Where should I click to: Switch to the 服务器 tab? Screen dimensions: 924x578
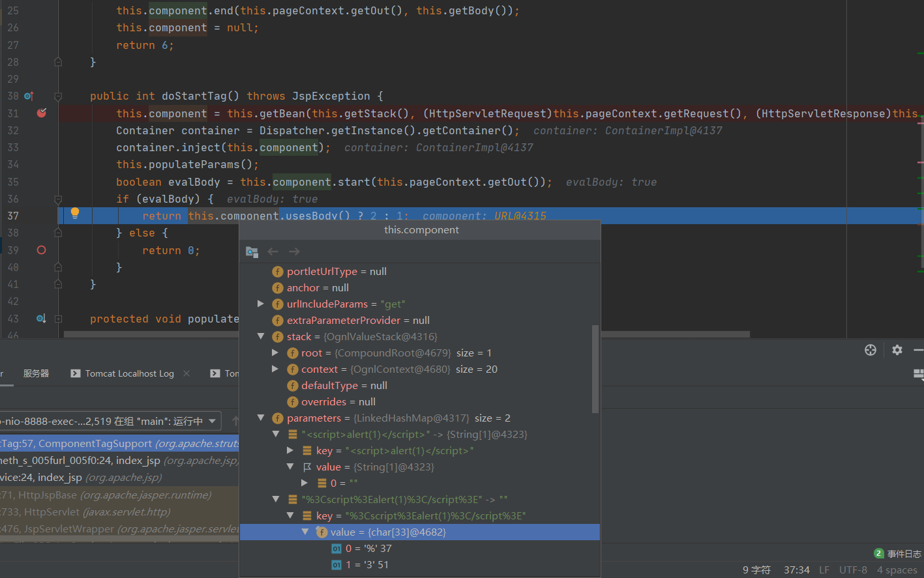[x=37, y=373]
